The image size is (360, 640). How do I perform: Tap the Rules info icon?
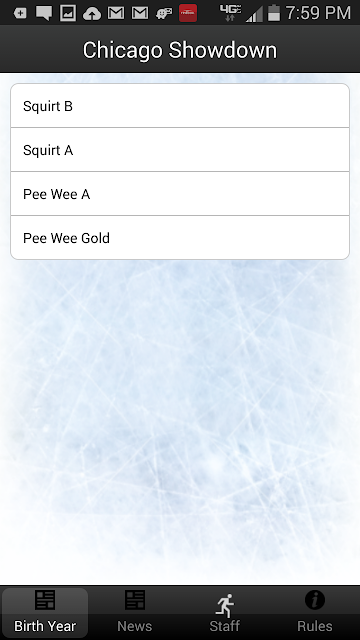pos(315,600)
